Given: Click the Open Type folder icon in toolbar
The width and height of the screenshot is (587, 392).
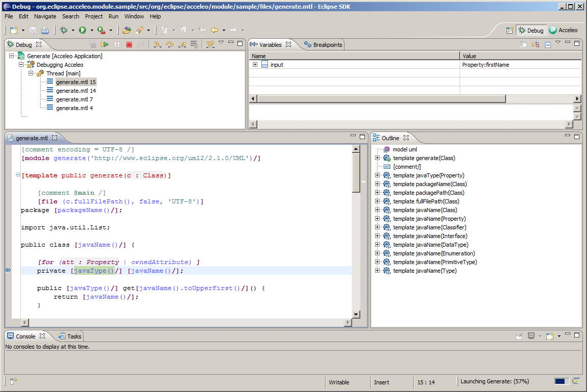Looking at the screenshot, I should [127, 30].
